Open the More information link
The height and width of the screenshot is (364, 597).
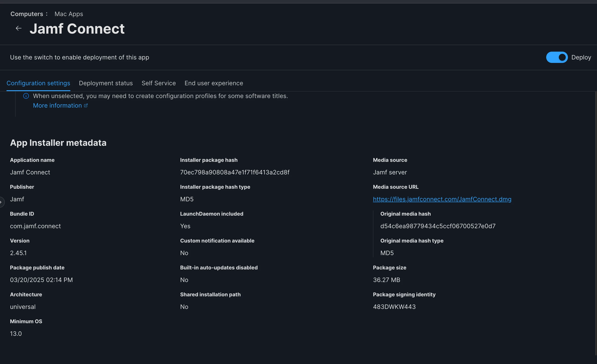(57, 106)
